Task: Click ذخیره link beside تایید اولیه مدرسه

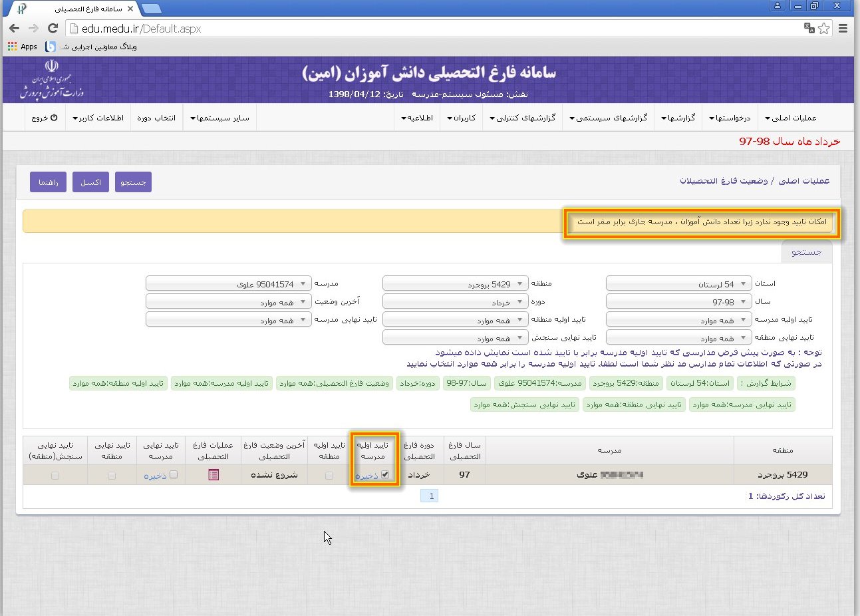Action: click(x=366, y=476)
